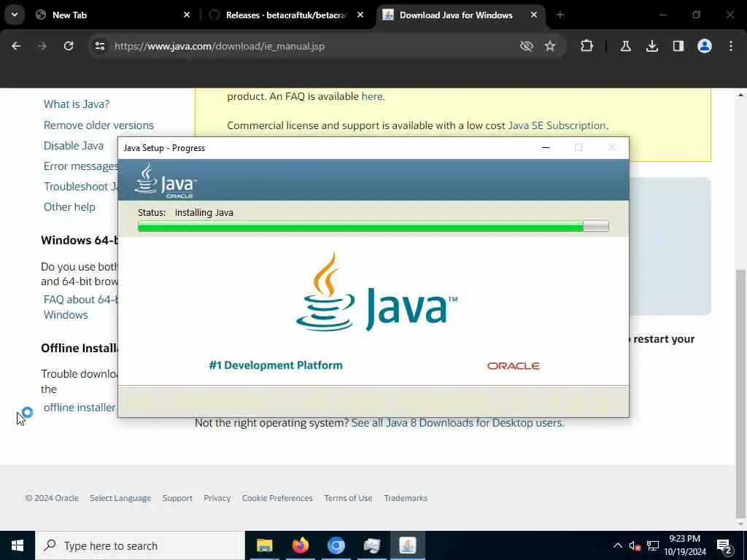Open the Extensions puzzle icon
Viewport: 747px width, 560px height.
click(x=587, y=46)
